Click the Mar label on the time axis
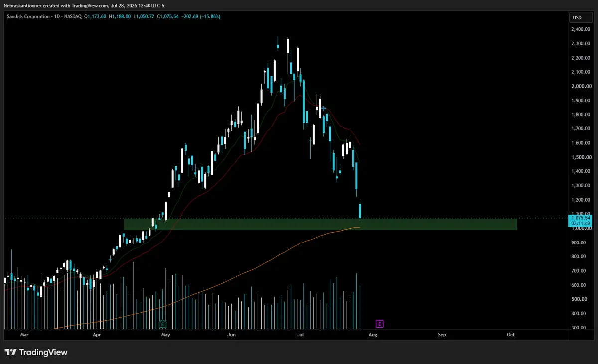598x364 pixels. point(24,335)
